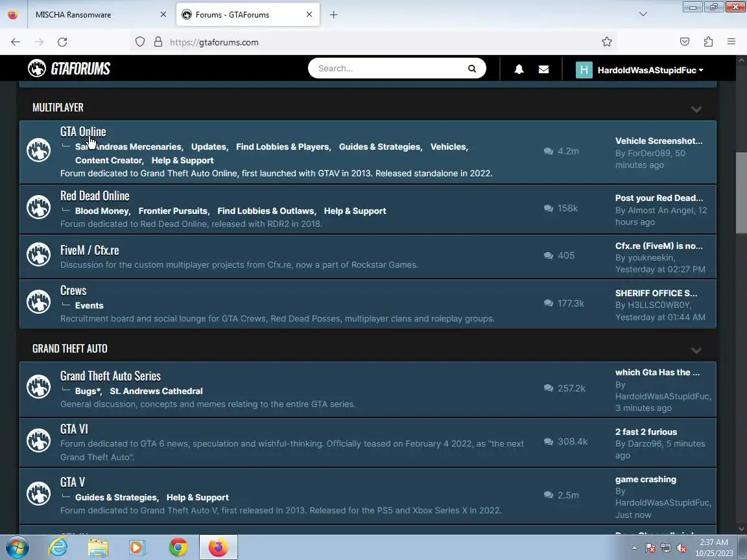Viewport: 747px width, 560px height.
Task: Open the St. Andrews Cathedral subforum
Action: [x=156, y=391]
